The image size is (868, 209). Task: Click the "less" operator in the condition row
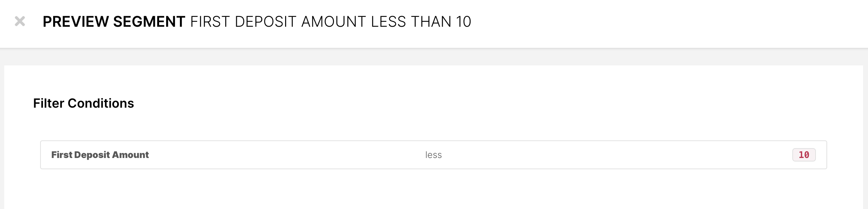[433, 155]
